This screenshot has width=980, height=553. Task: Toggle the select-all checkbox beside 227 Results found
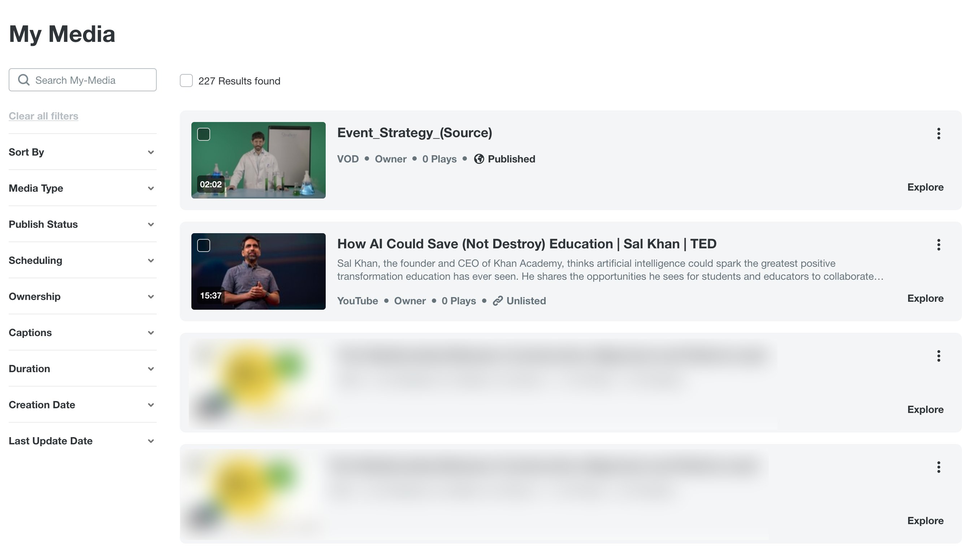(186, 80)
